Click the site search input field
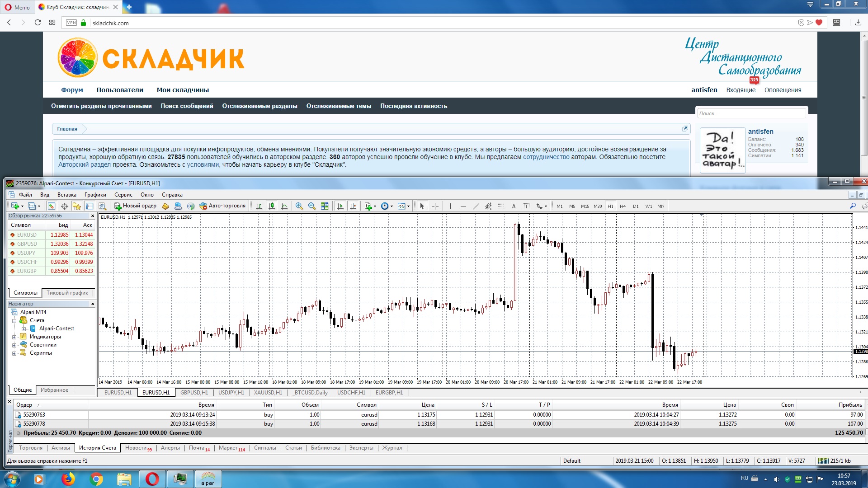The image size is (868, 488). click(750, 113)
